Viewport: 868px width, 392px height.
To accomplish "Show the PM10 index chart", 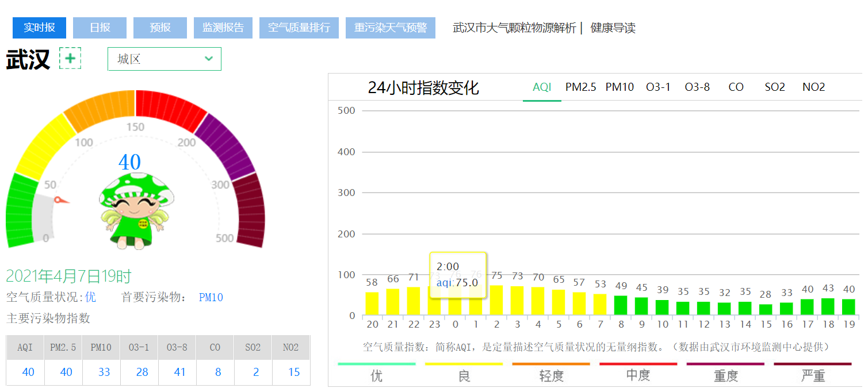I will click(620, 87).
